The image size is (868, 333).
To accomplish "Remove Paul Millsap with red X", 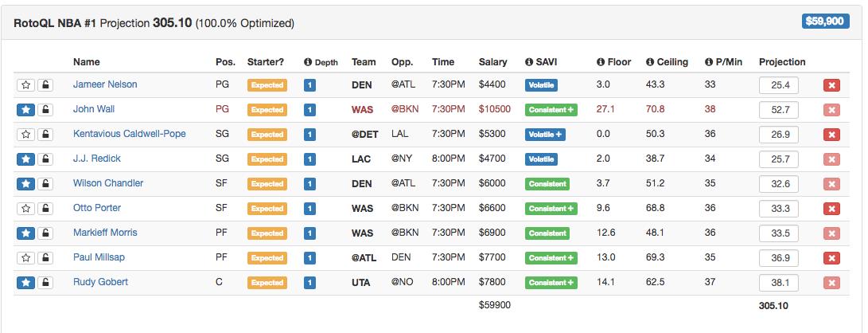I will tap(831, 257).
